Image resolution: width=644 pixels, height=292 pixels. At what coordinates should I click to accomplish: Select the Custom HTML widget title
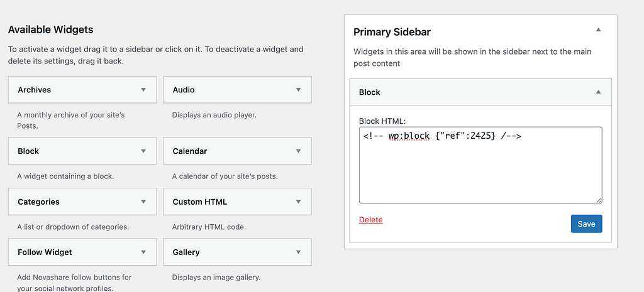(200, 202)
